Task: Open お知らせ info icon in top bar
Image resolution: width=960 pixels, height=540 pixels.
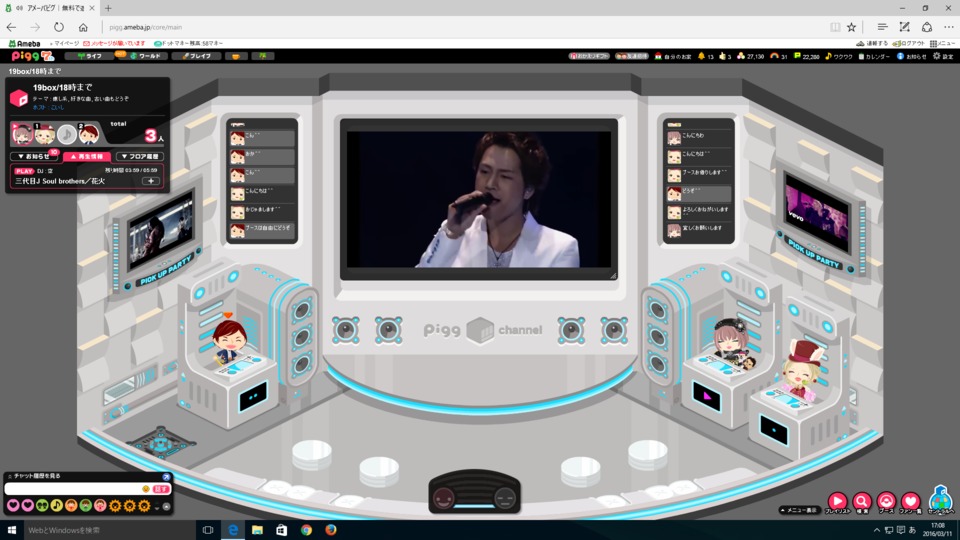Action: [912, 56]
